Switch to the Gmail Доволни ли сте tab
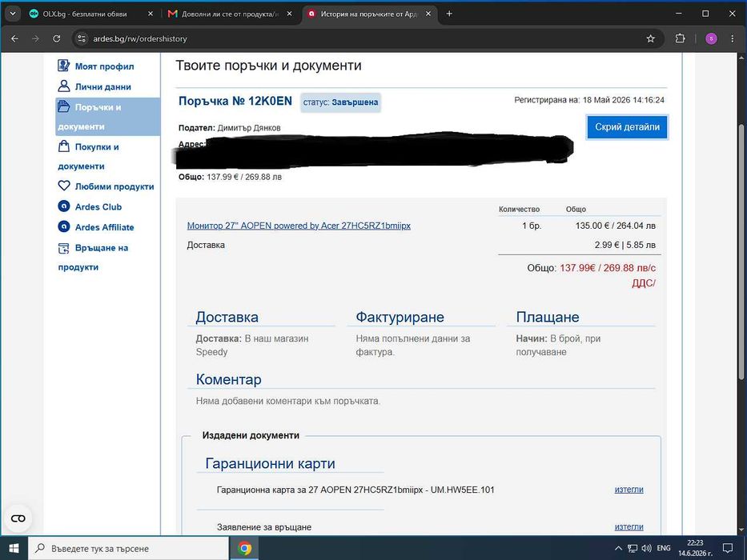 pos(230,14)
